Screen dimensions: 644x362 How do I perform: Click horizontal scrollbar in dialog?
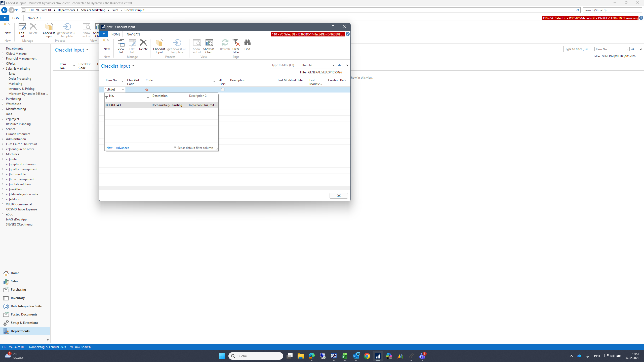click(x=205, y=188)
